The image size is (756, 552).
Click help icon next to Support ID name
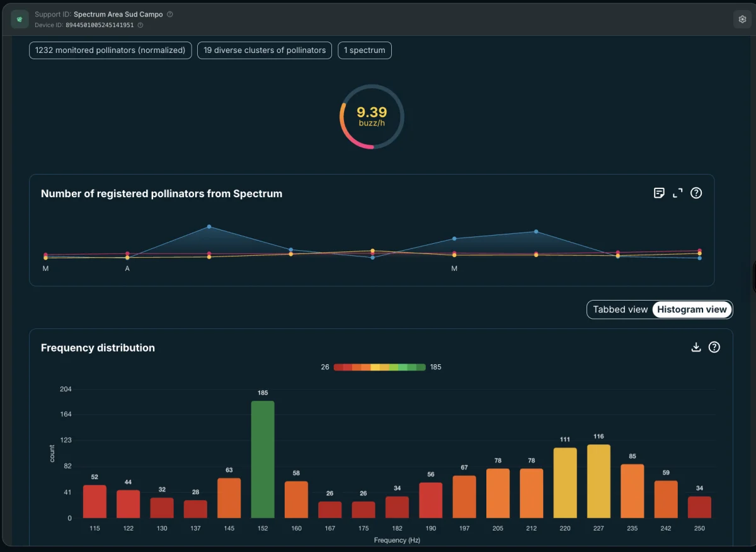tap(170, 14)
